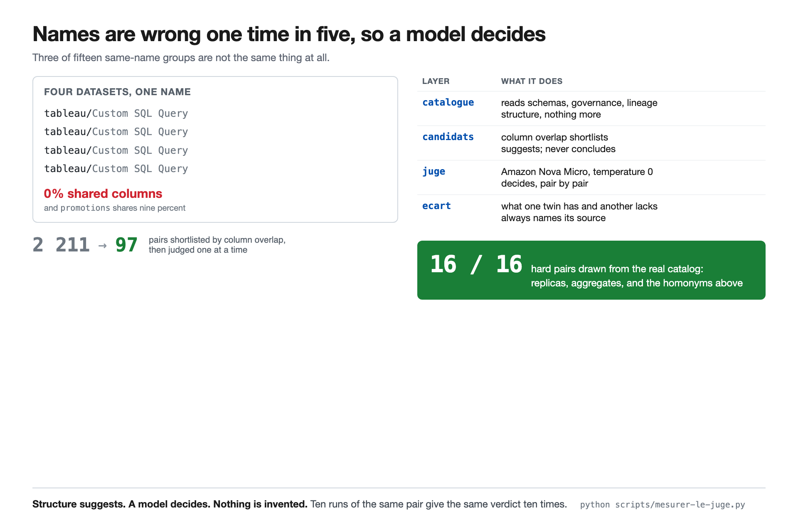798x532 pixels.
Task: Click the LAYER column header
Action: tap(436, 81)
